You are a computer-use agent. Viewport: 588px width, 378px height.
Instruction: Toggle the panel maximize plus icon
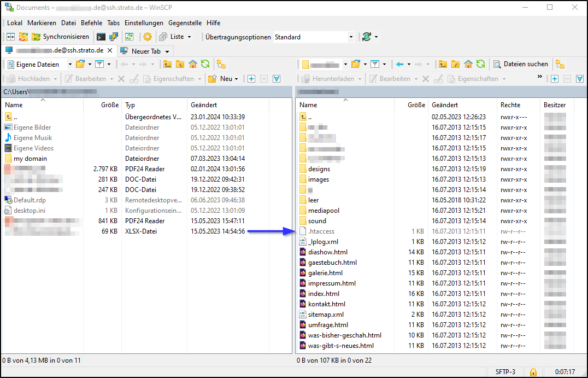click(555, 78)
